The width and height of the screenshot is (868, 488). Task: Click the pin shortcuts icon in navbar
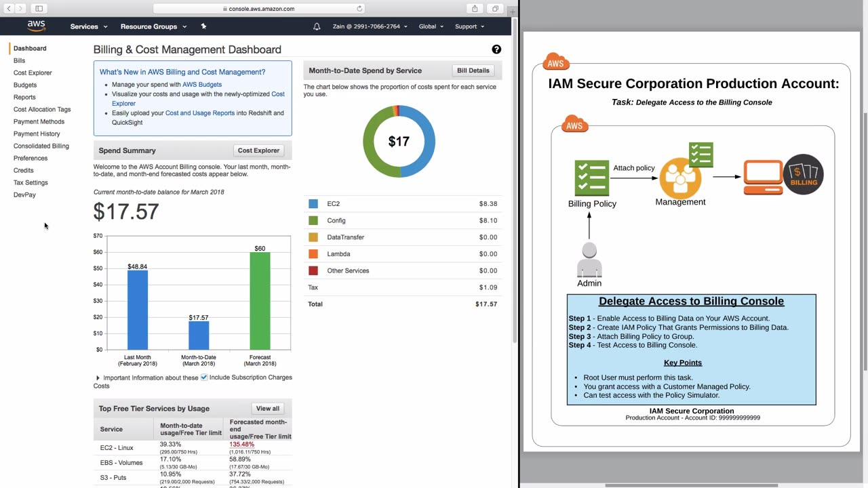pyautogui.click(x=203, y=26)
